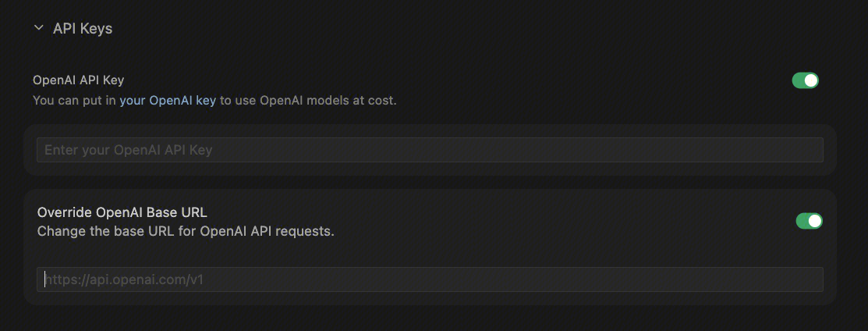Click the "Override OpenAI Base URL" heading

(x=122, y=212)
